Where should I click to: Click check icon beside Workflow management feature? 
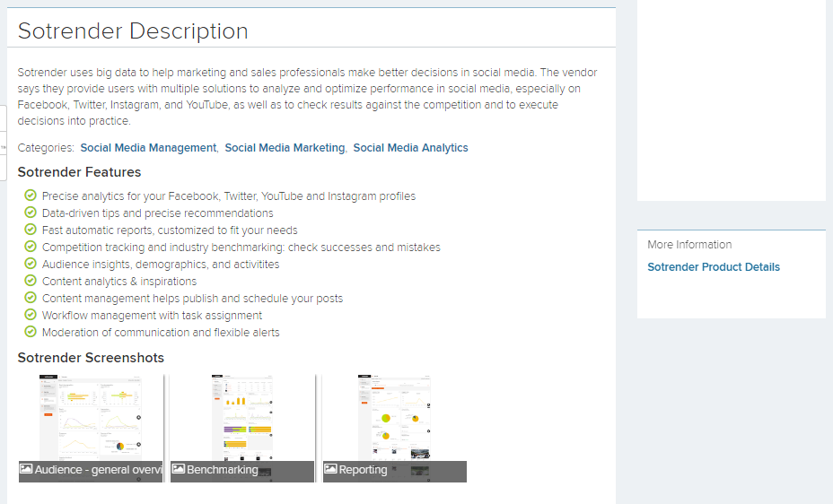coord(31,315)
